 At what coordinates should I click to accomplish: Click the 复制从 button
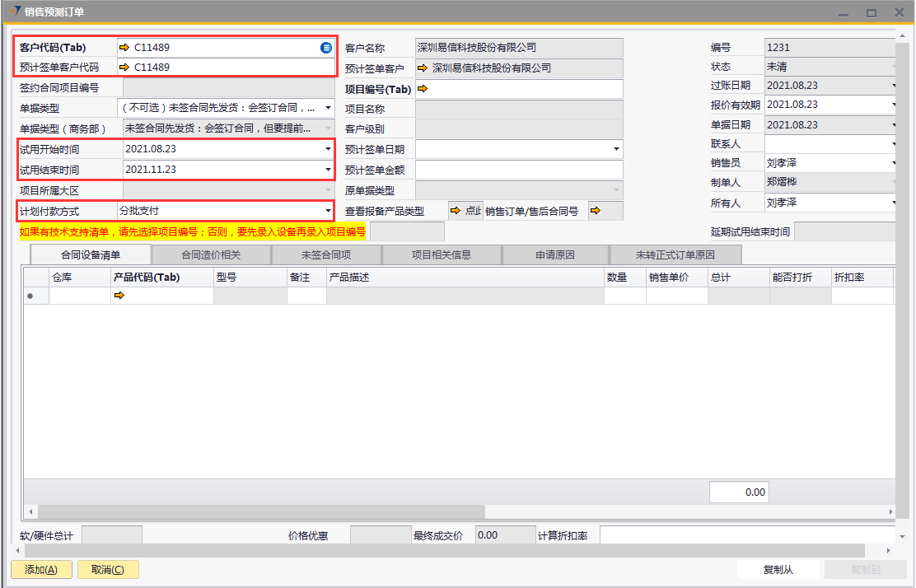pos(778,569)
